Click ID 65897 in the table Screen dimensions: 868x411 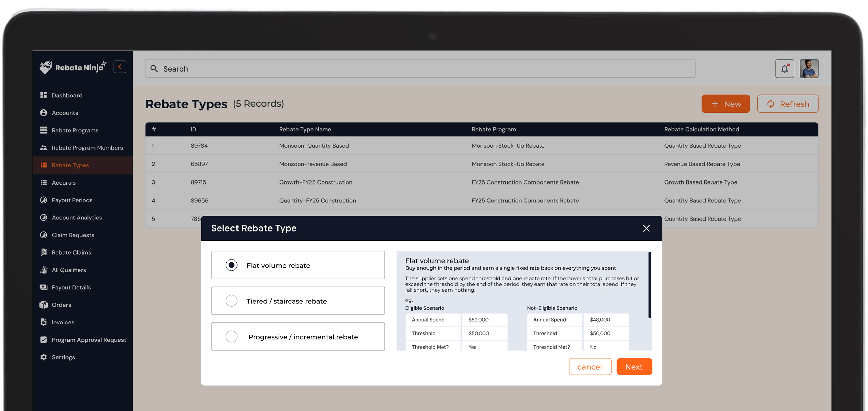click(x=199, y=164)
